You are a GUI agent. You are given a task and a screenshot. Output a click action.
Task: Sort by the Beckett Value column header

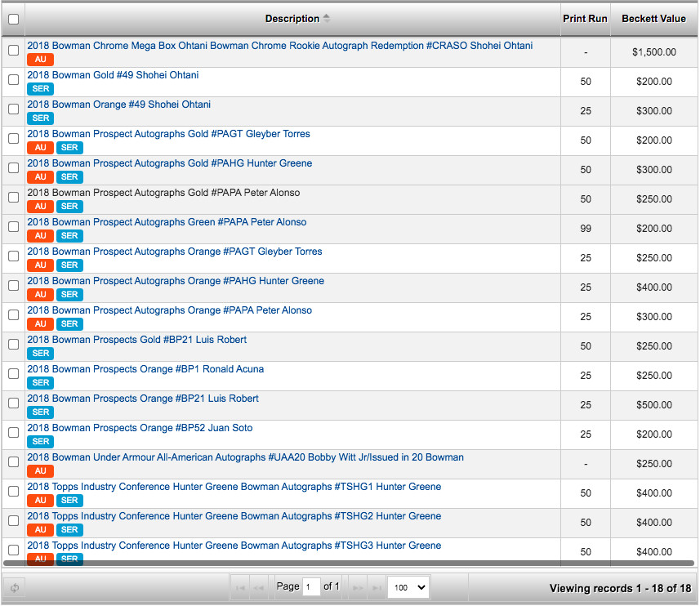[653, 19]
